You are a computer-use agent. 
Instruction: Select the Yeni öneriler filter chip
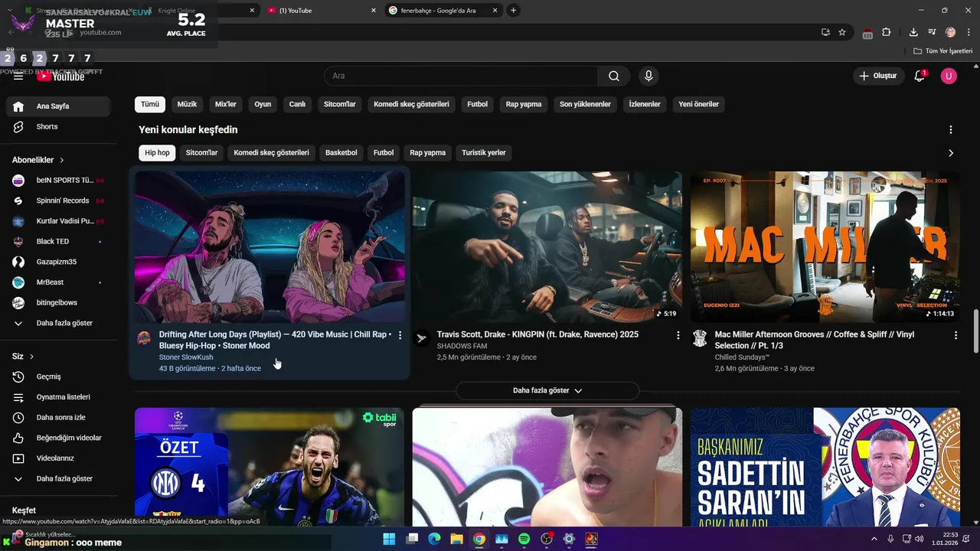[699, 104]
